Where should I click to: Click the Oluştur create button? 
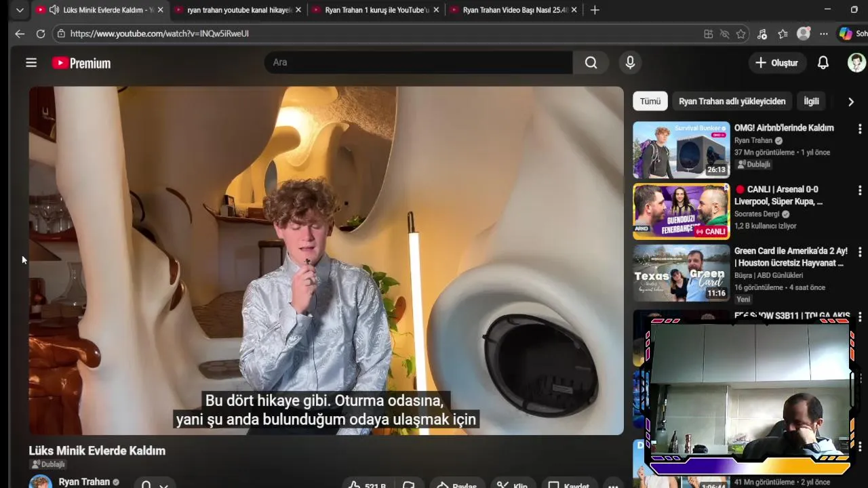[777, 62]
